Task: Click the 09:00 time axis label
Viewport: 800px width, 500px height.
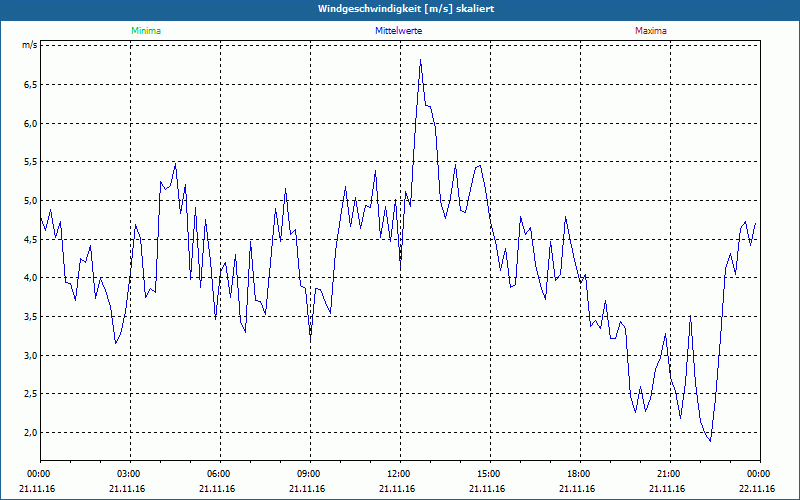Action: pyautogui.click(x=308, y=474)
